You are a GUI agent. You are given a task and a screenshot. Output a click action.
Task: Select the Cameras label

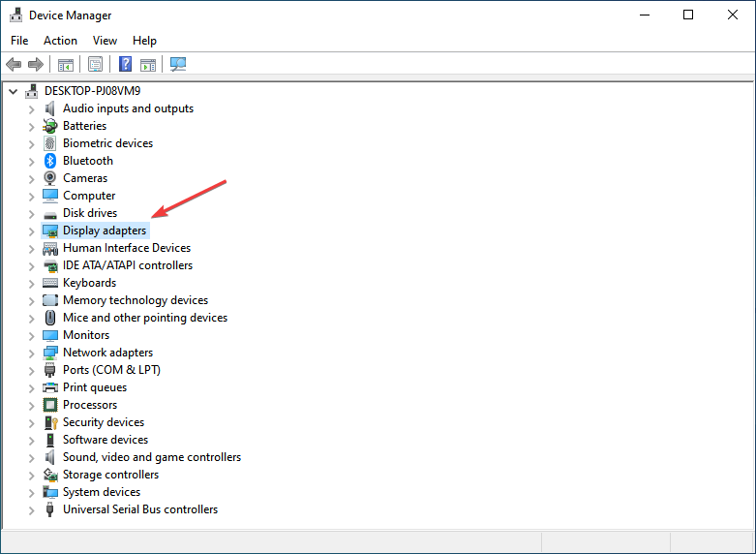point(85,178)
